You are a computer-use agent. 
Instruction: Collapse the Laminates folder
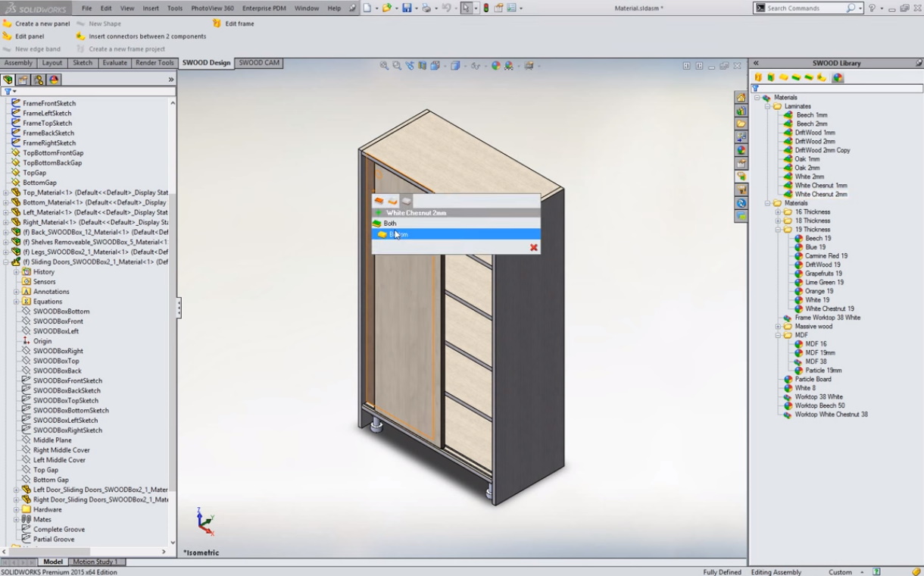767,107
